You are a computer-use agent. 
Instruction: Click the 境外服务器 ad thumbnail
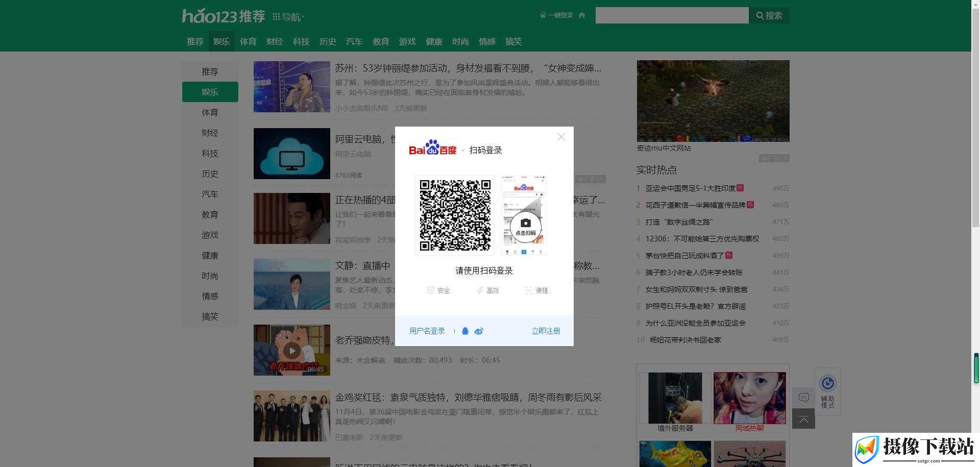pos(675,398)
